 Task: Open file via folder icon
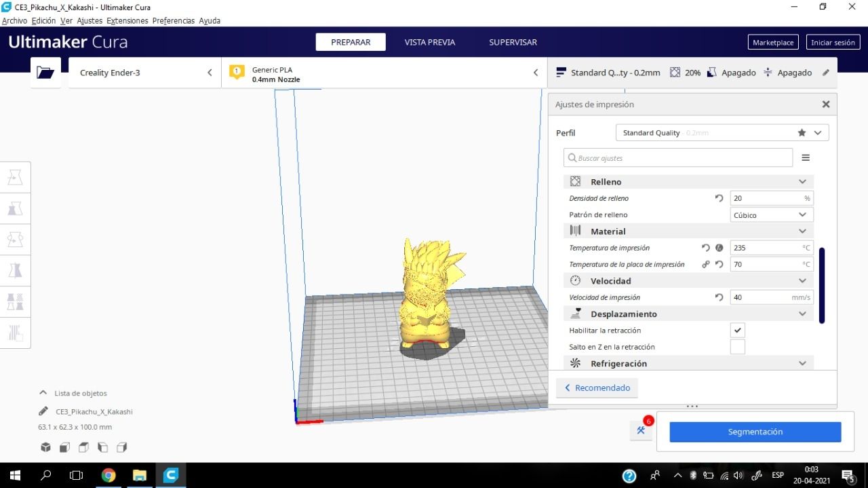[45, 73]
